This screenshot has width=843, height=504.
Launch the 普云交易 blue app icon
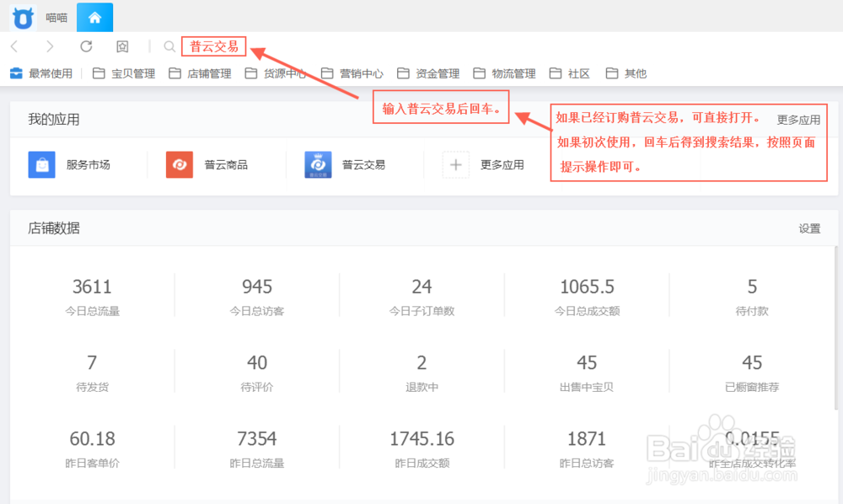[x=318, y=165]
